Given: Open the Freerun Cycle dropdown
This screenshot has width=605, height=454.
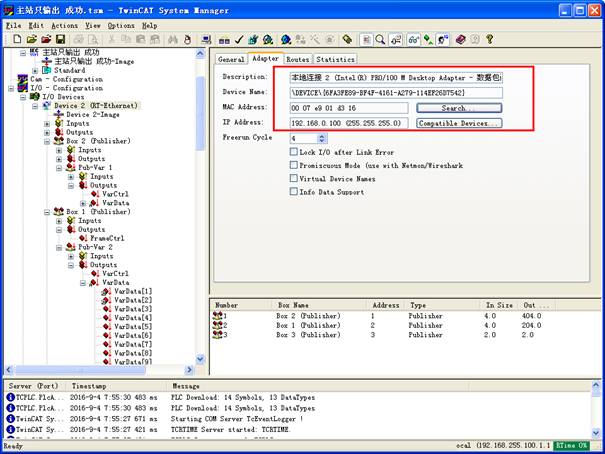Looking at the screenshot, I should tap(321, 138).
